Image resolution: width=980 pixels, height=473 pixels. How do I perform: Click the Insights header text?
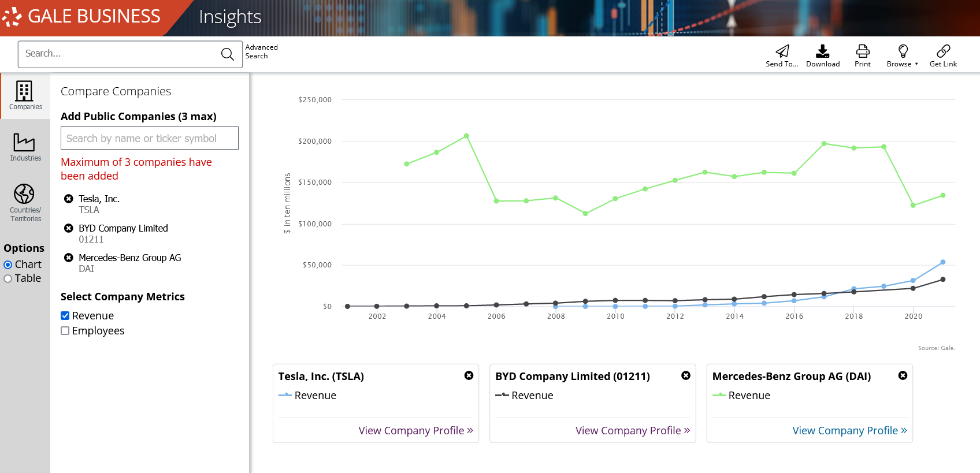tap(230, 17)
